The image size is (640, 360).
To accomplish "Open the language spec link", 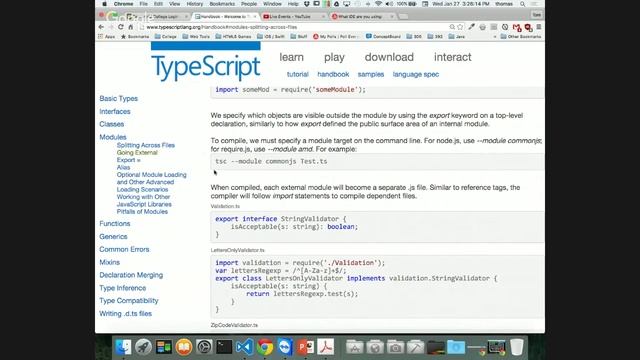I will click(x=416, y=74).
